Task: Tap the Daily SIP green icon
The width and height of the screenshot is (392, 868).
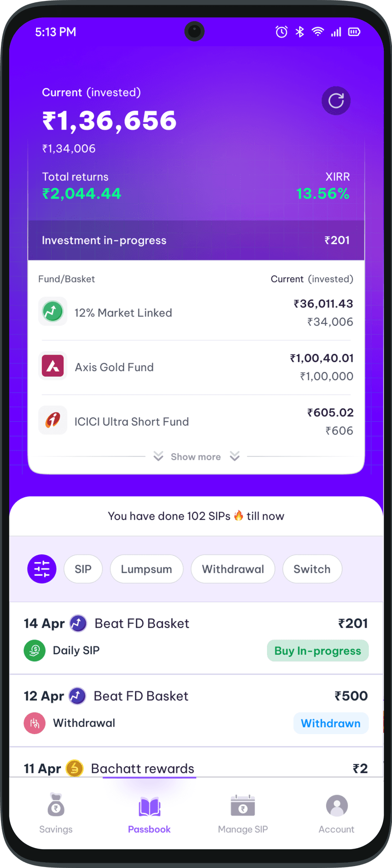Action: point(35,650)
